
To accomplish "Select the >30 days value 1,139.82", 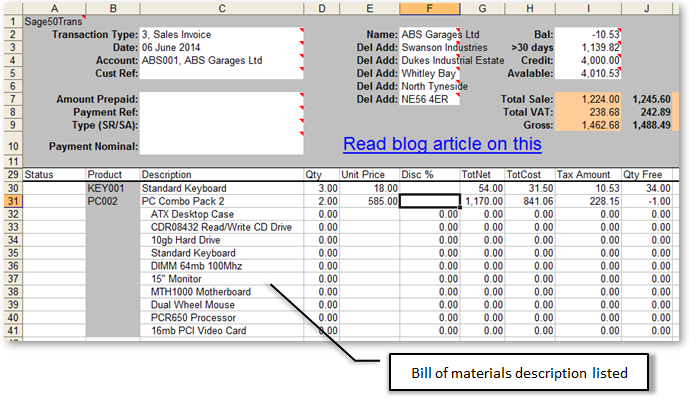I will tap(588, 47).
